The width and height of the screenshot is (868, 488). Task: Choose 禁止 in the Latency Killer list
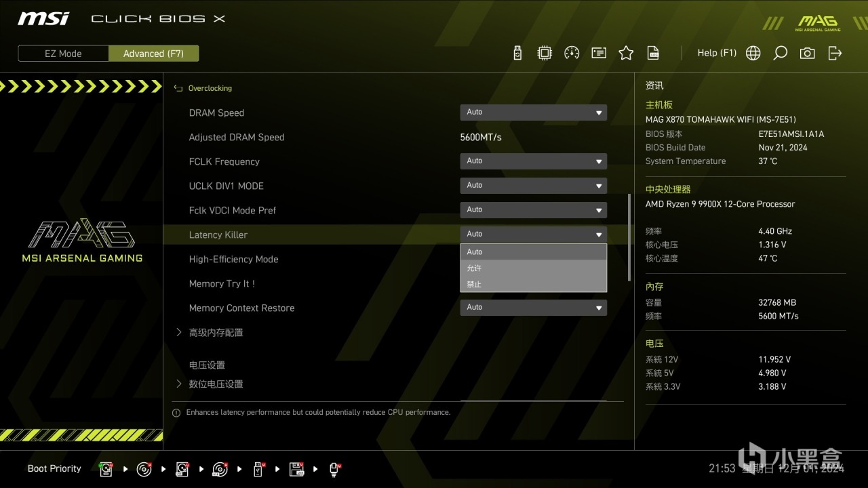click(x=533, y=285)
